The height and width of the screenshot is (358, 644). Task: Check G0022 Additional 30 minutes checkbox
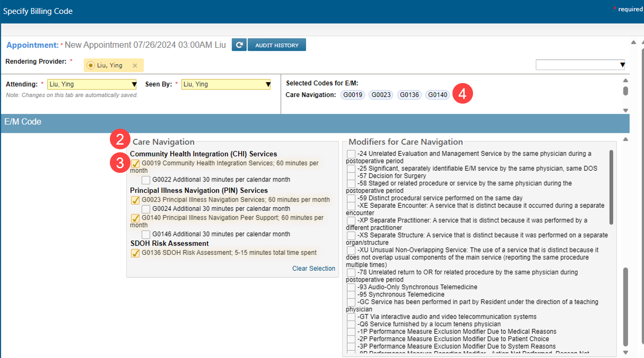click(146, 180)
